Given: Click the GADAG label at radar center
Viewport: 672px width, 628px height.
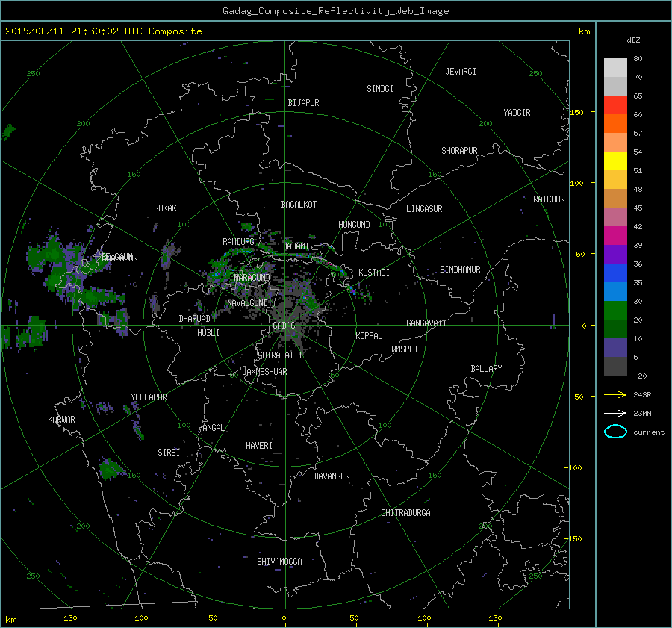Looking at the screenshot, I should coord(284,326).
